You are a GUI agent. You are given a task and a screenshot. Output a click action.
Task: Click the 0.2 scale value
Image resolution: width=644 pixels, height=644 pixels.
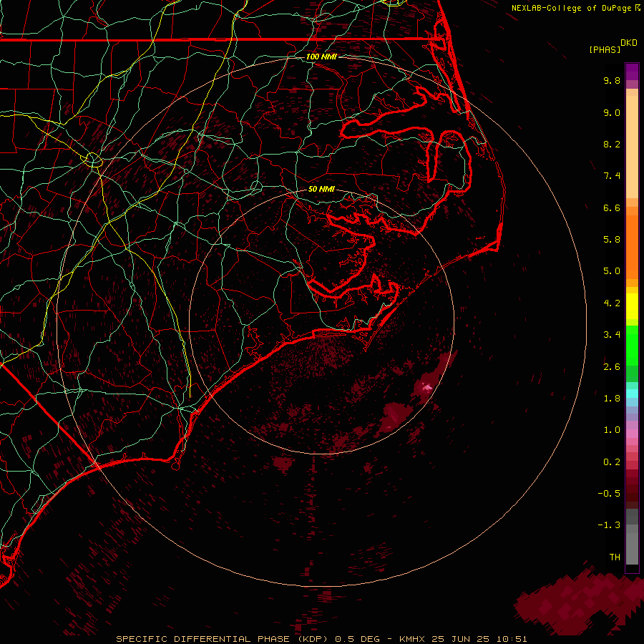pos(612,462)
